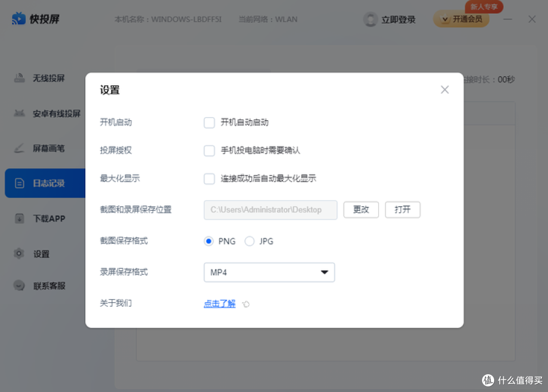Open the MP4 recording format dropdown
The width and height of the screenshot is (548, 392).
pos(269,272)
